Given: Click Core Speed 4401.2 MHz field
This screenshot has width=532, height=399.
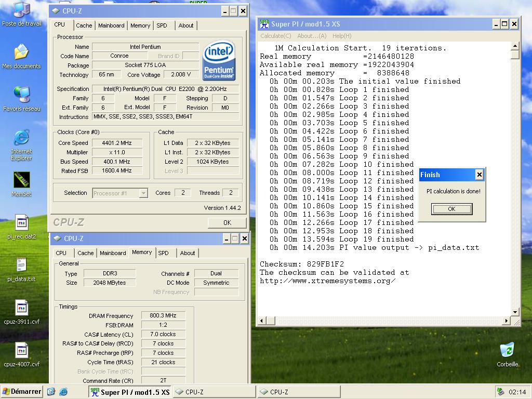Looking at the screenshot, I should (x=117, y=143).
